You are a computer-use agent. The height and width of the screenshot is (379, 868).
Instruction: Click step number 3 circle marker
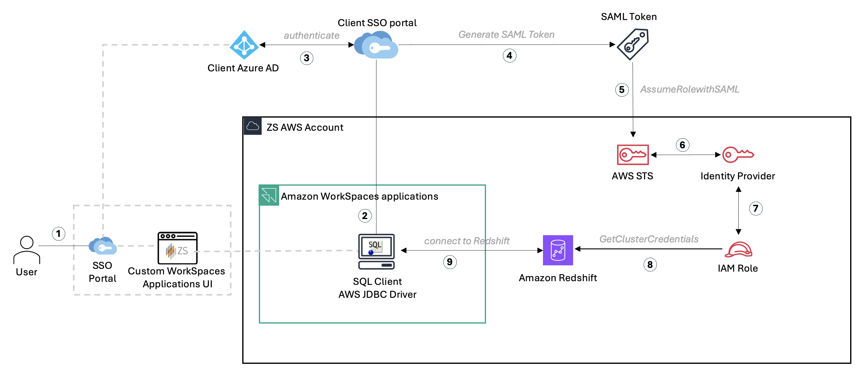pos(306,58)
